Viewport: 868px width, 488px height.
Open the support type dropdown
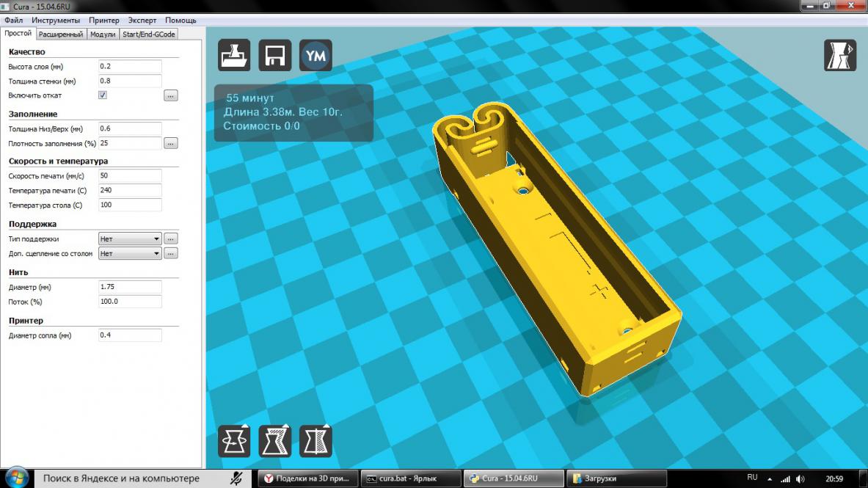click(130, 238)
